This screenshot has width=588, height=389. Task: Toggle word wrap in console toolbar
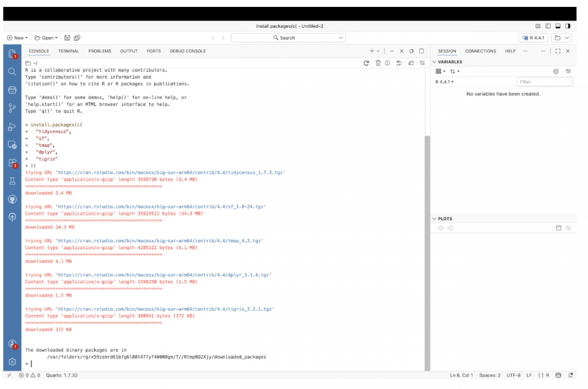click(x=399, y=63)
